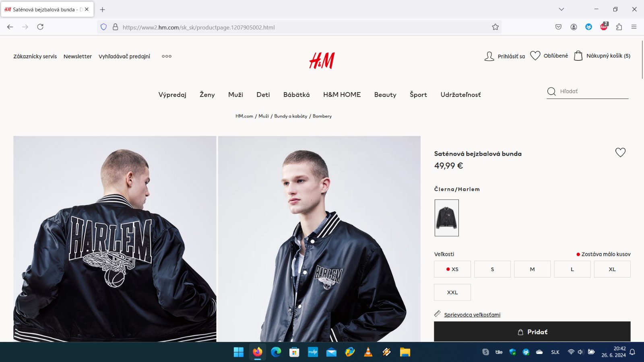The width and height of the screenshot is (644, 362).
Task: Click the Hľadať search field
Action: [x=593, y=91]
